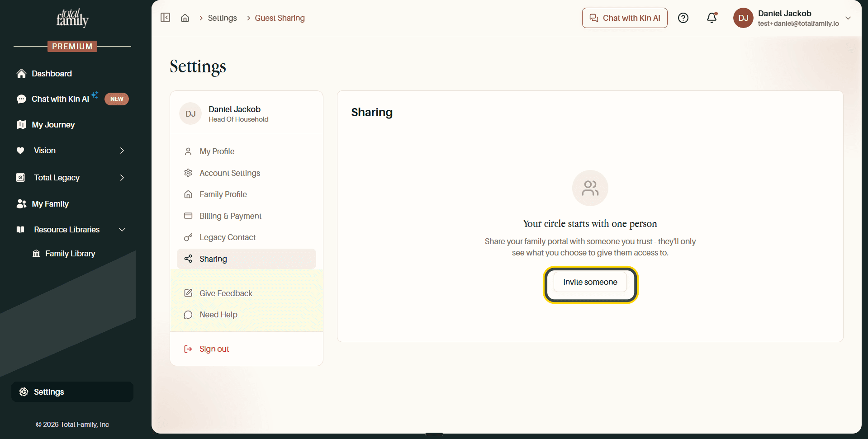Click 'Your circle starts with one person' text
Viewport: 868px width, 439px height.
coord(590,224)
